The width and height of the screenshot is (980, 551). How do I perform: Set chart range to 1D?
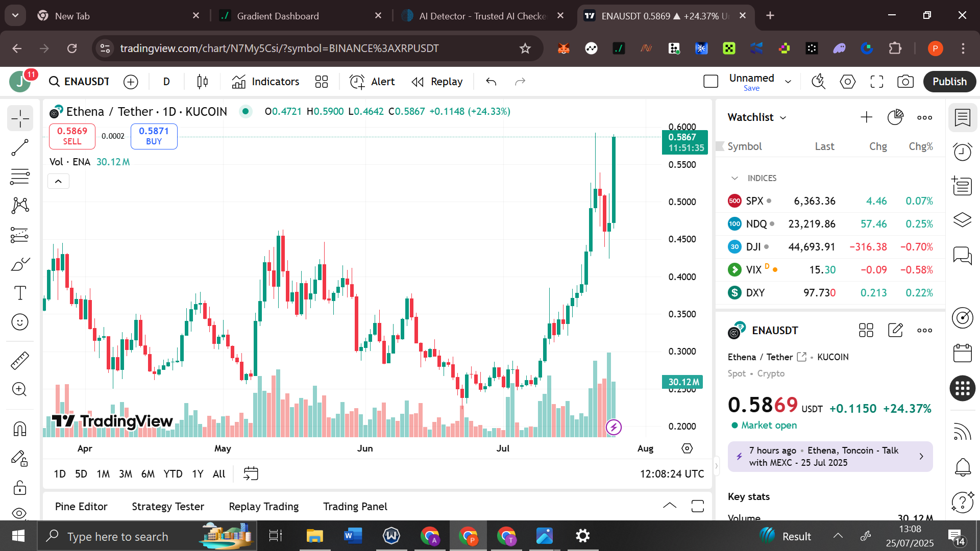click(60, 474)
